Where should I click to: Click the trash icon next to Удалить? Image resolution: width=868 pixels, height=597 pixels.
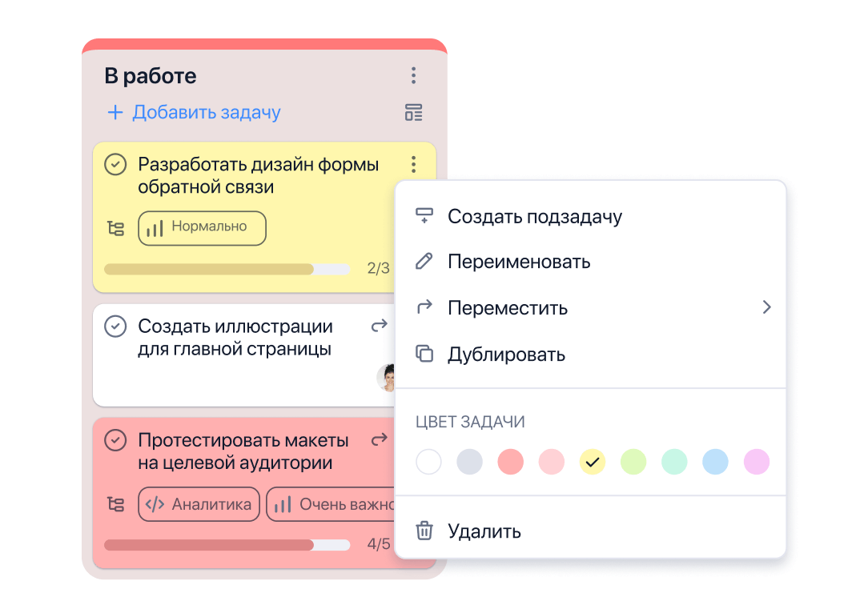[424, 530]
